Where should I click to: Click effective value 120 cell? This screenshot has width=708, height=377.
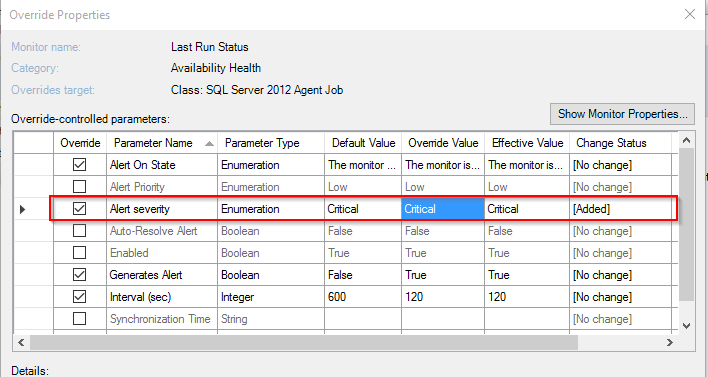(x=527, y=297)
